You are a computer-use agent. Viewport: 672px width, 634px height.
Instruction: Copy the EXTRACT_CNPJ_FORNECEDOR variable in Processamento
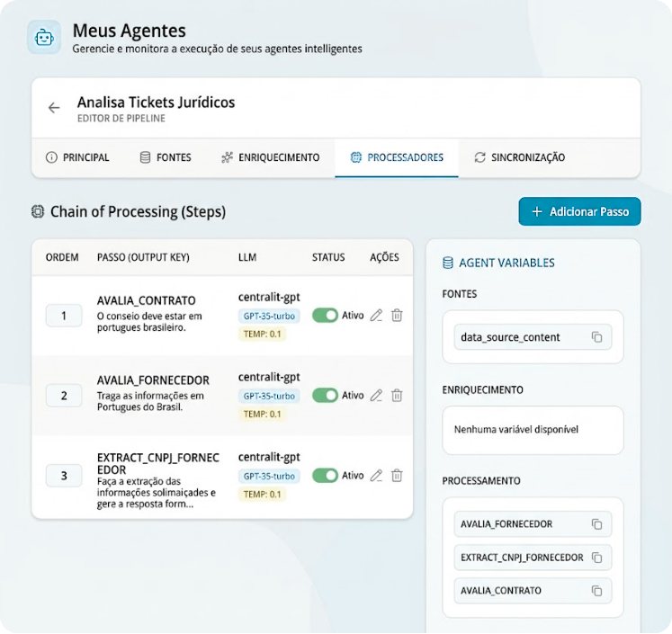596,558
